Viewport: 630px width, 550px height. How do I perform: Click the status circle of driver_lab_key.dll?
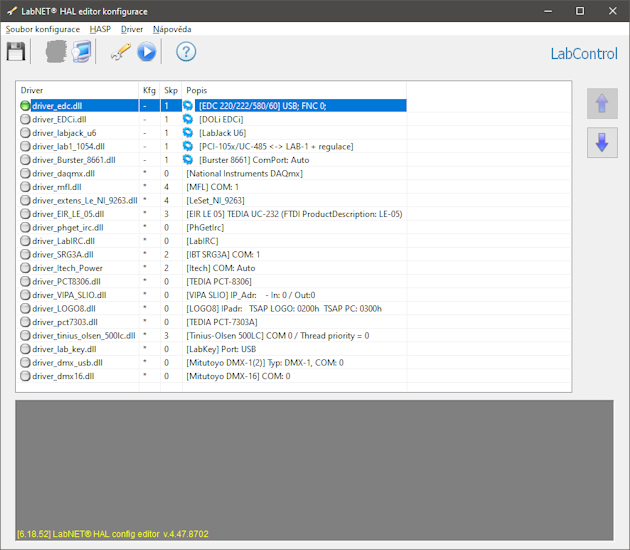[25, 349]
